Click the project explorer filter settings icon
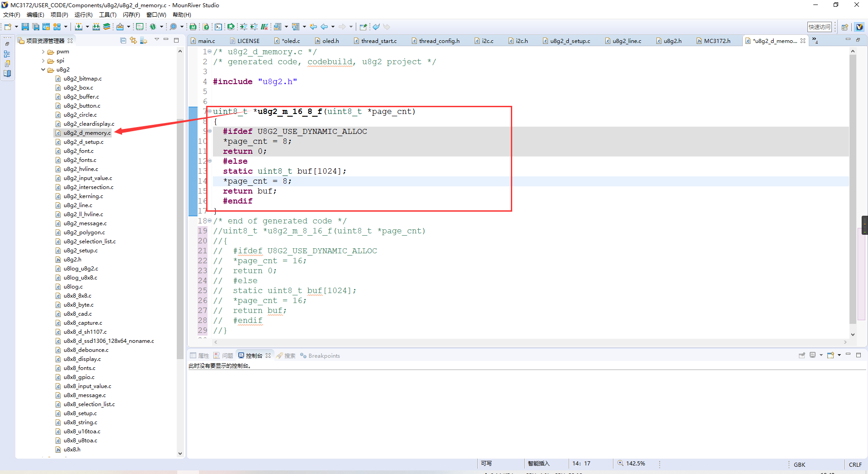868x474 pixels. [144, 40]
